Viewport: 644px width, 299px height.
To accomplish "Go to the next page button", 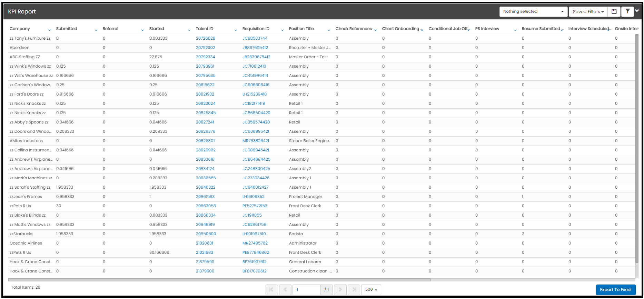I will [x=340, y=289].
